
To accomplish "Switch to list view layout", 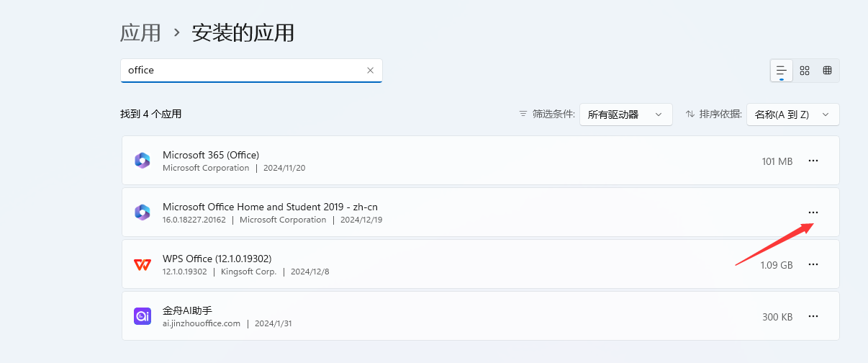I will (x=782, y=71).
